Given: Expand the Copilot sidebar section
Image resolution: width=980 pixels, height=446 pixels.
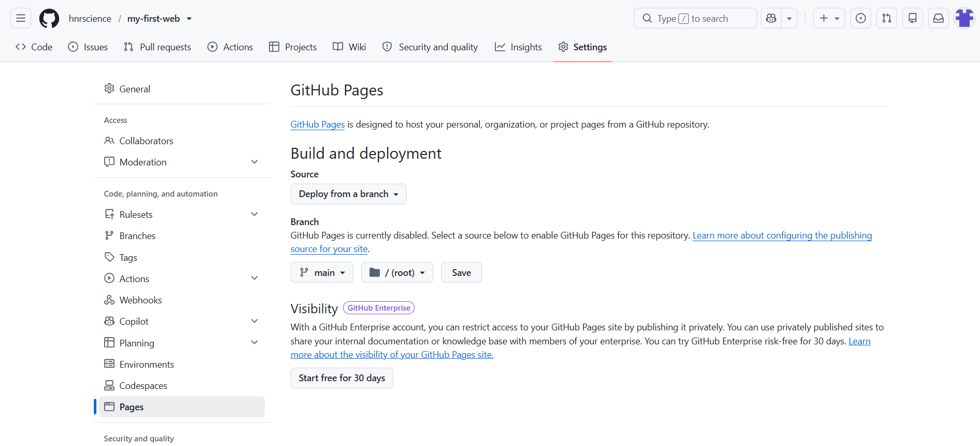Looking at the screenshot, I should (182, 321).
